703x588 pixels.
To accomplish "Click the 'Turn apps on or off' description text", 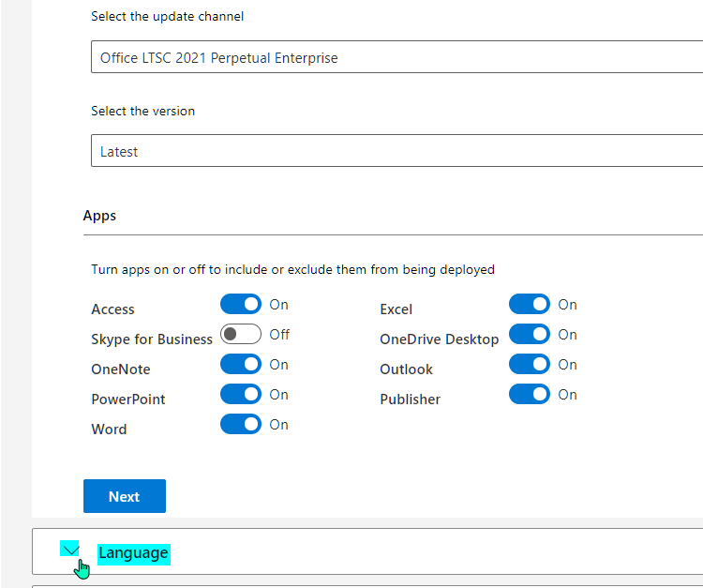I will (x=292, y=269).
